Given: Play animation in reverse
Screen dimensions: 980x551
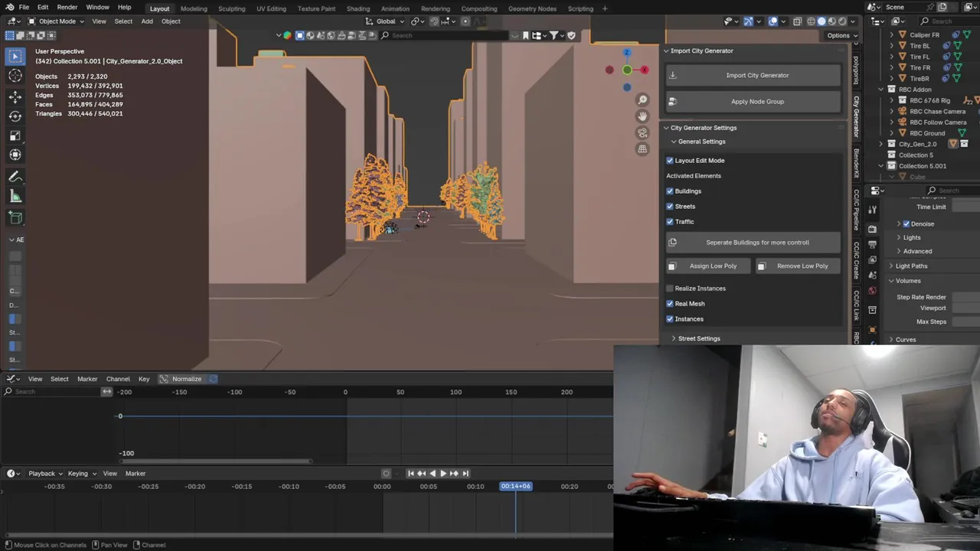Looking at the screenshot, I should tap(433, 474).
